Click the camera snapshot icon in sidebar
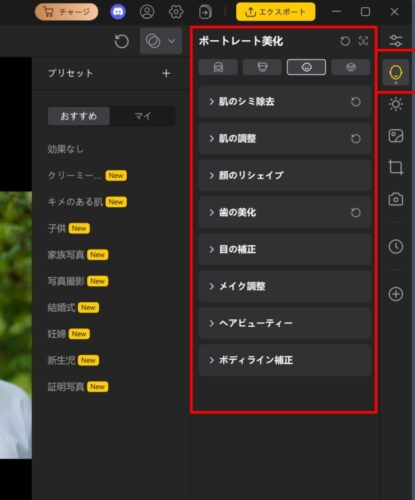Viewport: 415px width, 500px height. pos(396,199)
